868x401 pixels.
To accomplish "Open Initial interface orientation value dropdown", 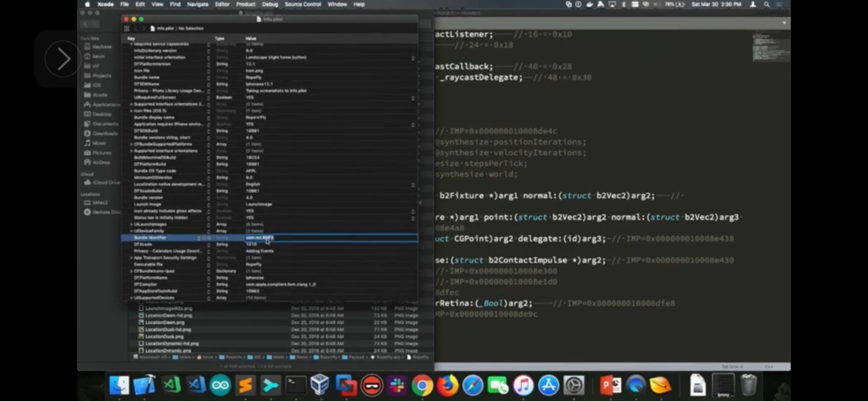I will pos(413,58).
